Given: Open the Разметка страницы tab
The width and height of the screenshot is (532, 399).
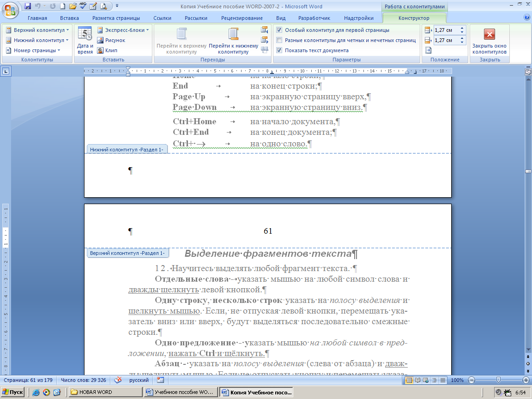Looking at the screenshot, I should (116, 18).
